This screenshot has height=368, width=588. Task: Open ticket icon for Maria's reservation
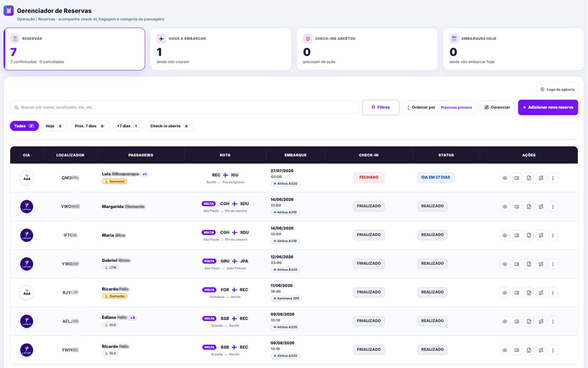(517, 235)
